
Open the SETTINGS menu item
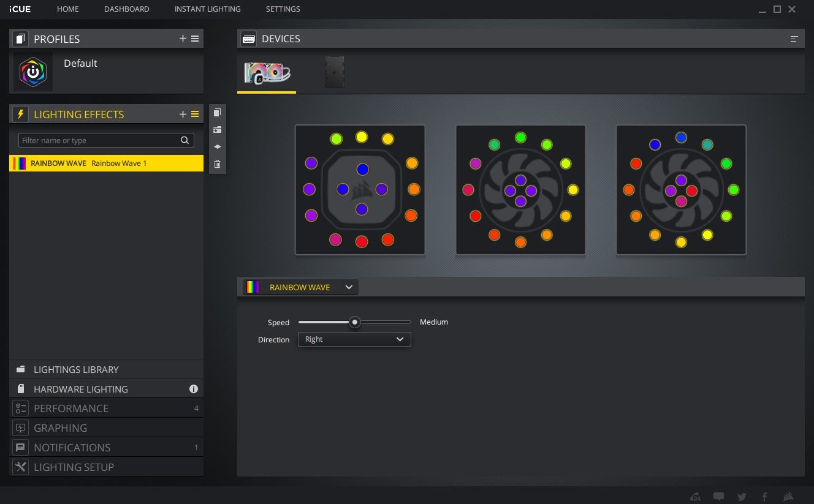coord(283,9)
